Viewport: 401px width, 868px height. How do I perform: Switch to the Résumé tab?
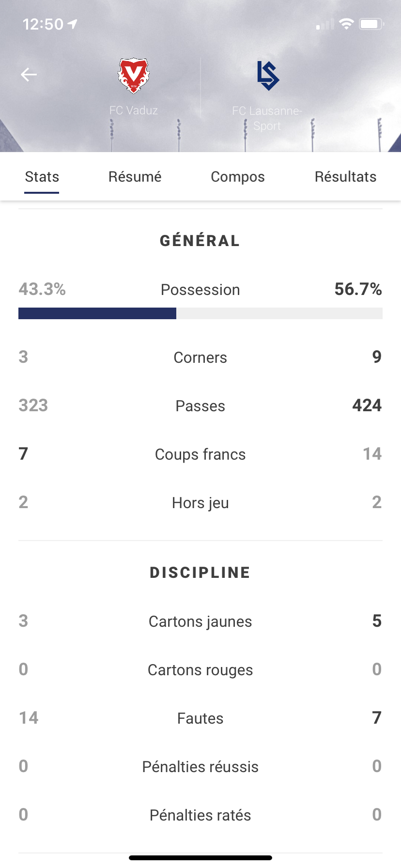pyautogui.click(x=135, y=177)
